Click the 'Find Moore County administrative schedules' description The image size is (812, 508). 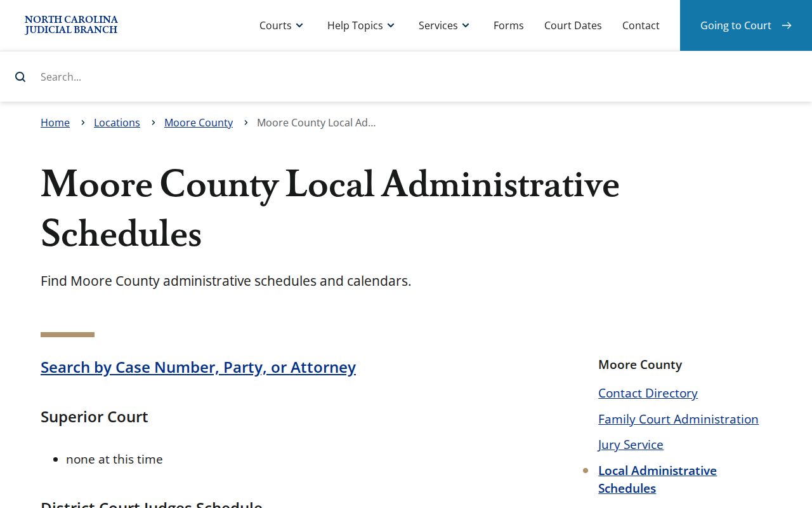226,281
